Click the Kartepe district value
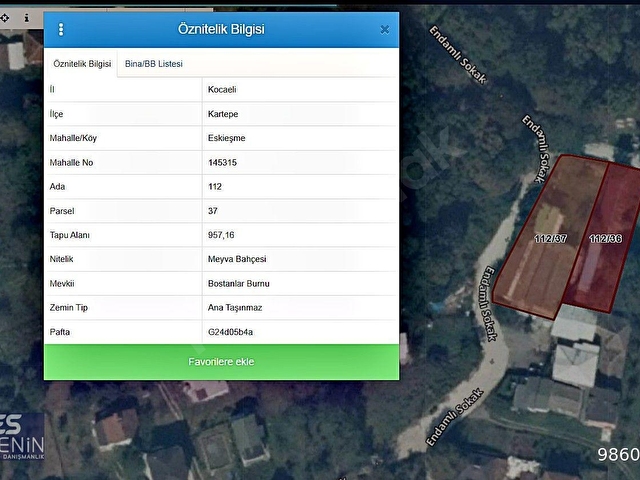The image size is (640, 480). click(223, 114)
